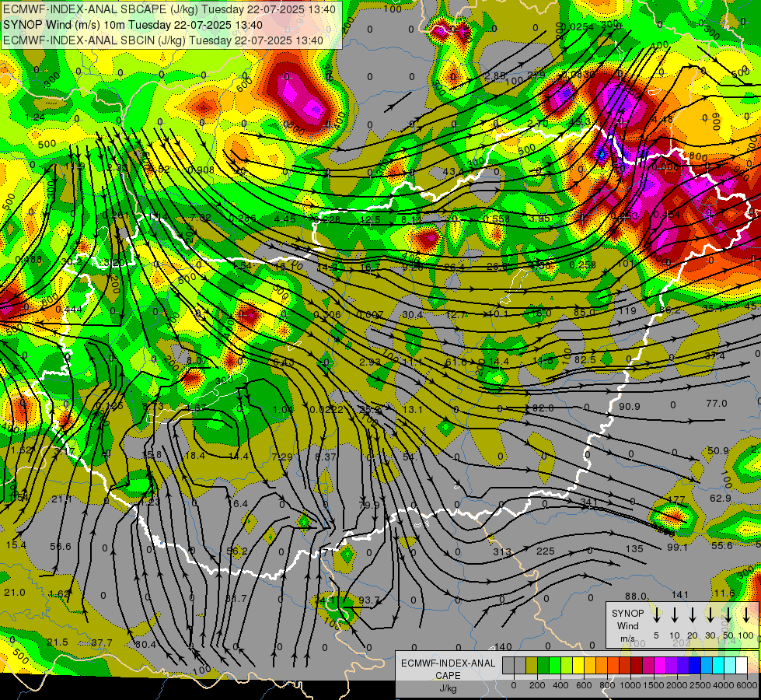This screenshot has height=700, width=761.
Task: Pick the bright green CAPE legend swatch
Action: click(x=555, y=666)
